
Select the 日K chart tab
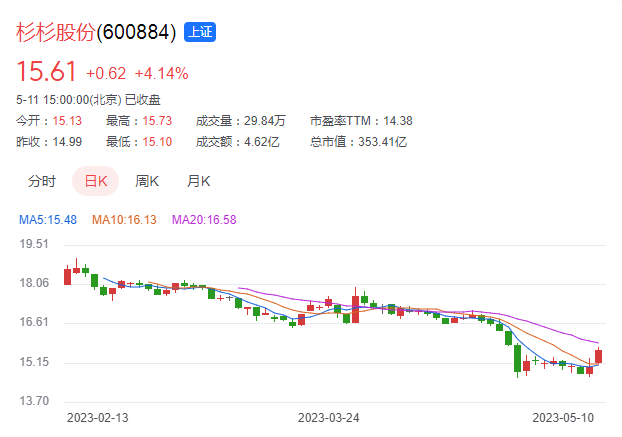coord(96,181)
